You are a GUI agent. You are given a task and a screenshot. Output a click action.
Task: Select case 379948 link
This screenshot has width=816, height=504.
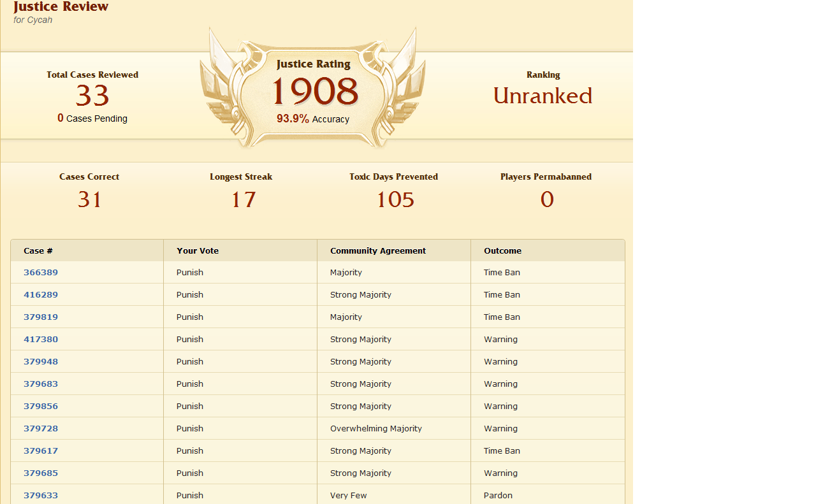click(41, 361)
